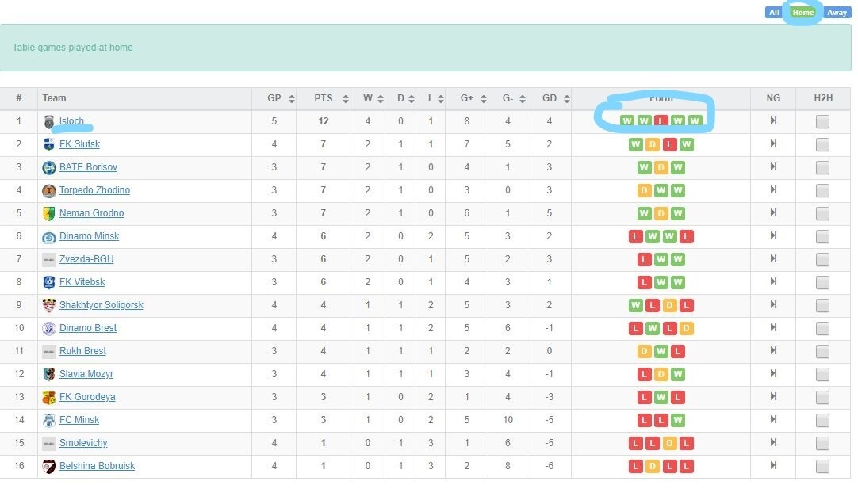This screenshot has width=858, height=504.
Task: Click the Dinamo Minsk club logo
Action: [49, 236]
